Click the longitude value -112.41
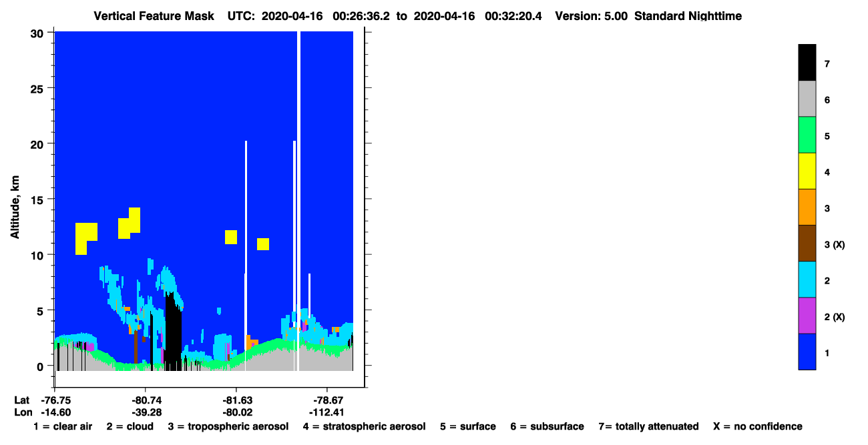 (x=327, y=412)
